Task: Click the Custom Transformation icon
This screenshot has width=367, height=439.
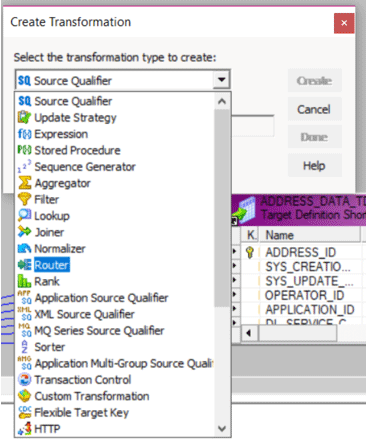Action: 24,396
